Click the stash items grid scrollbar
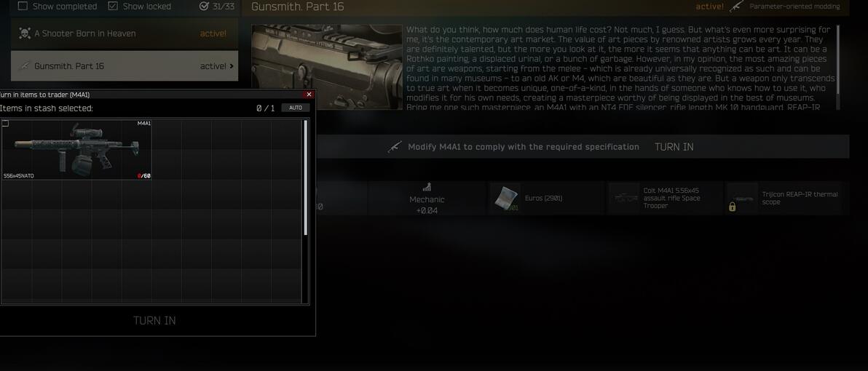 [306, 177]
